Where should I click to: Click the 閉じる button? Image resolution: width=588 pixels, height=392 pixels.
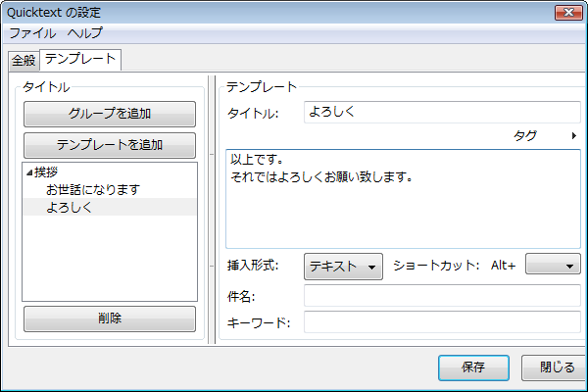pyautogui.click(x=555, y=367)
